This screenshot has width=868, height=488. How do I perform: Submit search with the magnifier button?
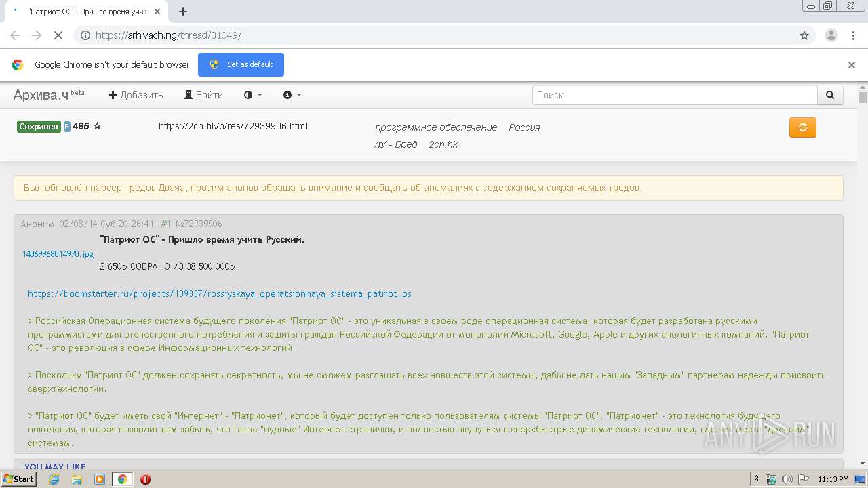pyautogui.click(x=830, y=95)
